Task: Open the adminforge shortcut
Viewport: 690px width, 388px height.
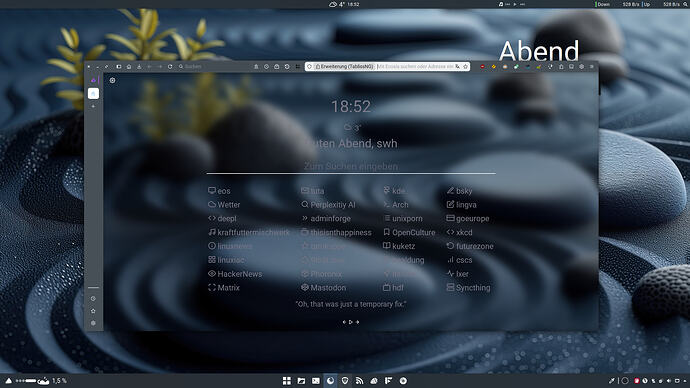Action: pyautogui.click(x=326, y=218)
